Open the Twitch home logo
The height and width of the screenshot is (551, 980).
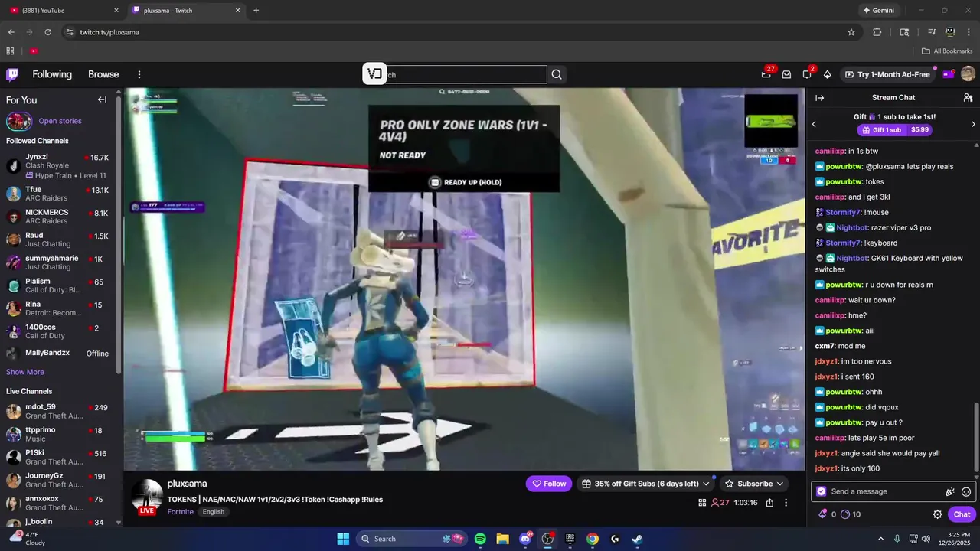[x=12, y=74]
